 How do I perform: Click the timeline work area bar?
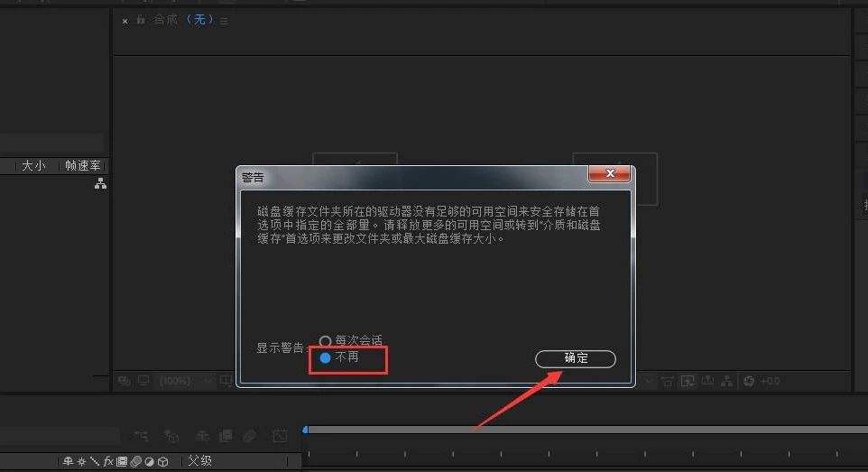(586, 430)
